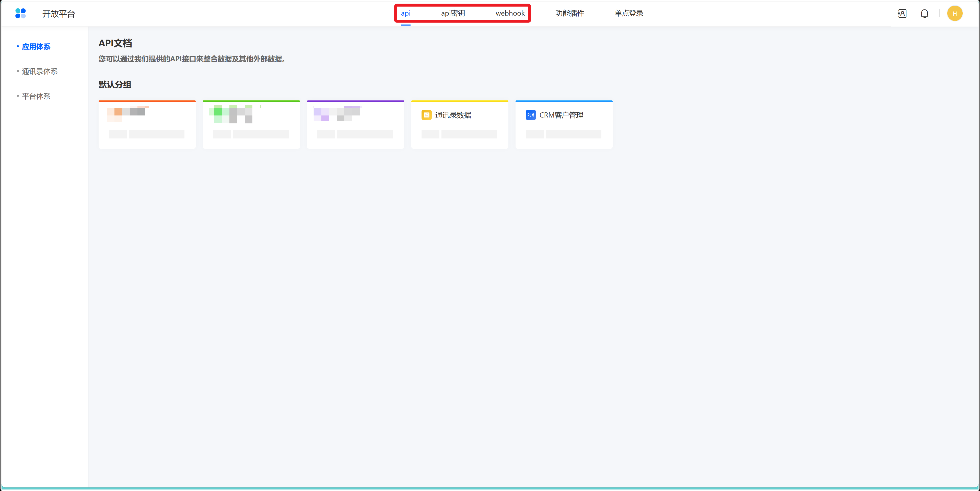Open the green-topped API card
Viewport: 980px width, 491px height.
point(251,125)
